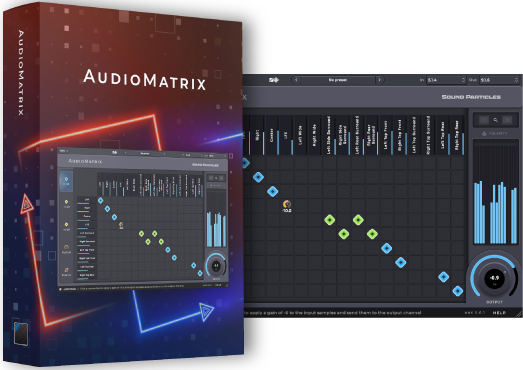This screenshot has height=370, width=523.
Task: Click the Right Side Surround column header
Action: (x=343, y=135)
